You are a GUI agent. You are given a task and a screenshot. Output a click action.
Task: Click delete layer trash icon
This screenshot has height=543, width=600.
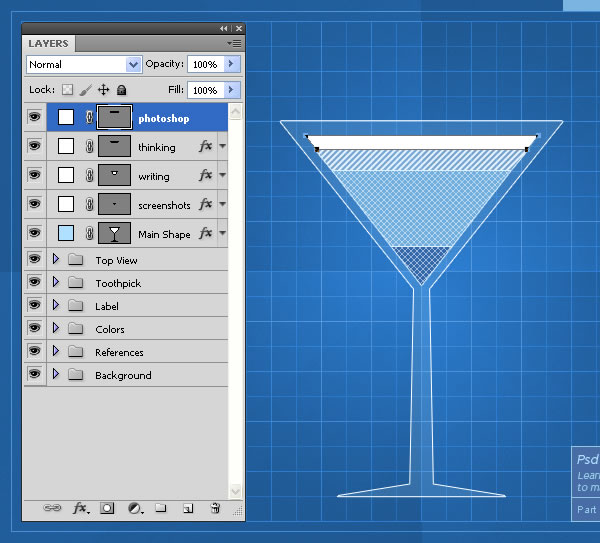(215, 508)
